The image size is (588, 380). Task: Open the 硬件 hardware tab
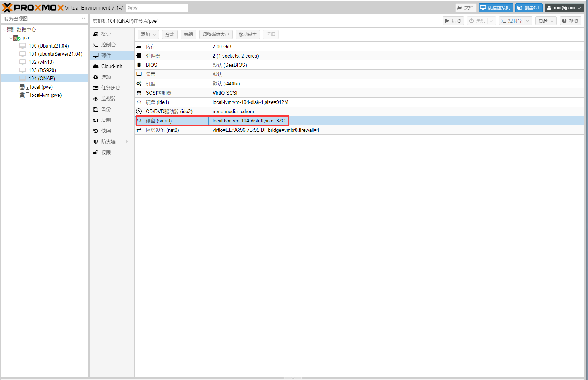pyautogui.click(x=112, y=56)
